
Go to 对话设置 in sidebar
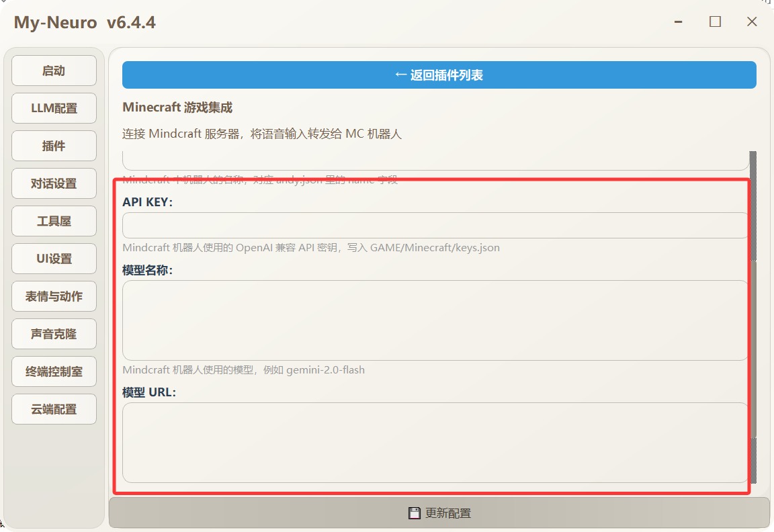(54, 183)
